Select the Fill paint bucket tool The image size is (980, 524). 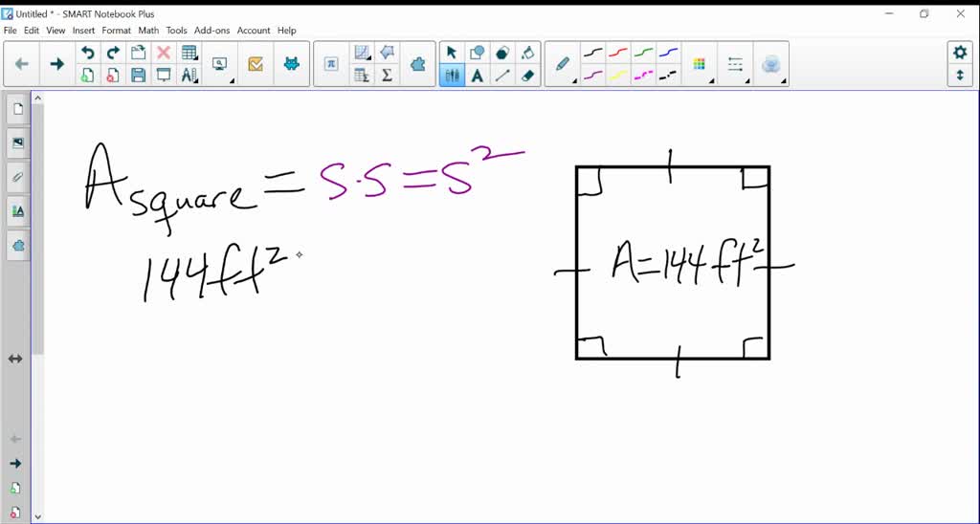(x=527, y=54)
